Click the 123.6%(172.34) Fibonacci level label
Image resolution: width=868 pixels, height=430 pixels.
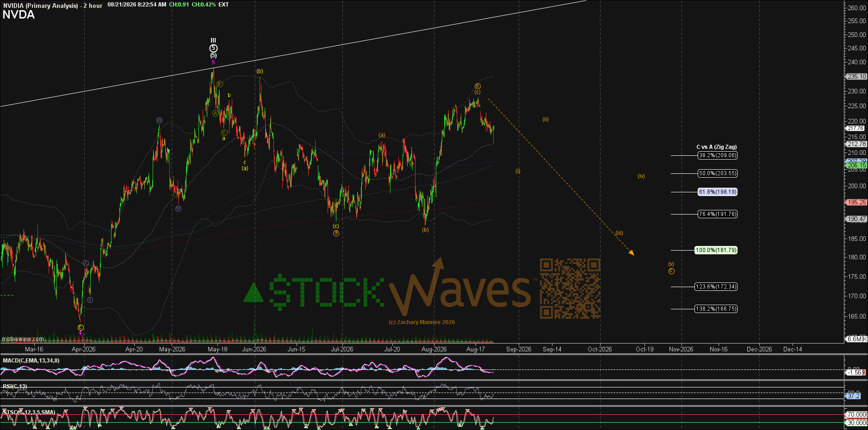[x=716, y=287]
